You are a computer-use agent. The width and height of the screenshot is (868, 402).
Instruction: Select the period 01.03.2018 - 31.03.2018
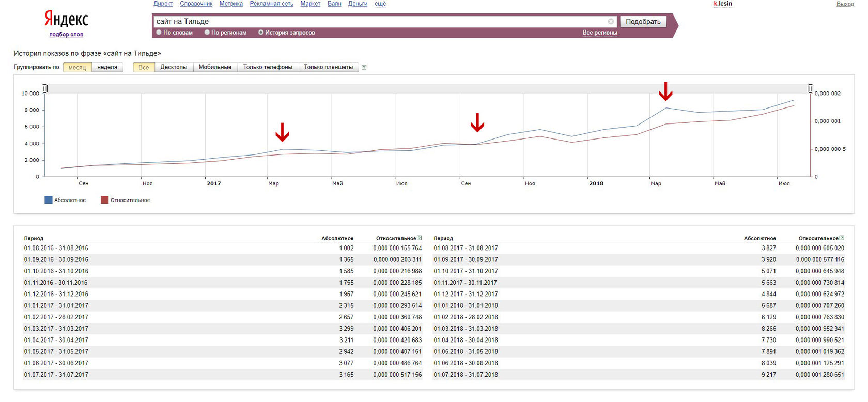point(466,329)
